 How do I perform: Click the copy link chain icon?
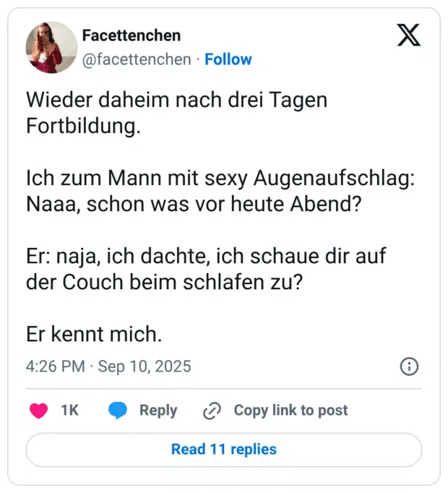tap(212, 411)
